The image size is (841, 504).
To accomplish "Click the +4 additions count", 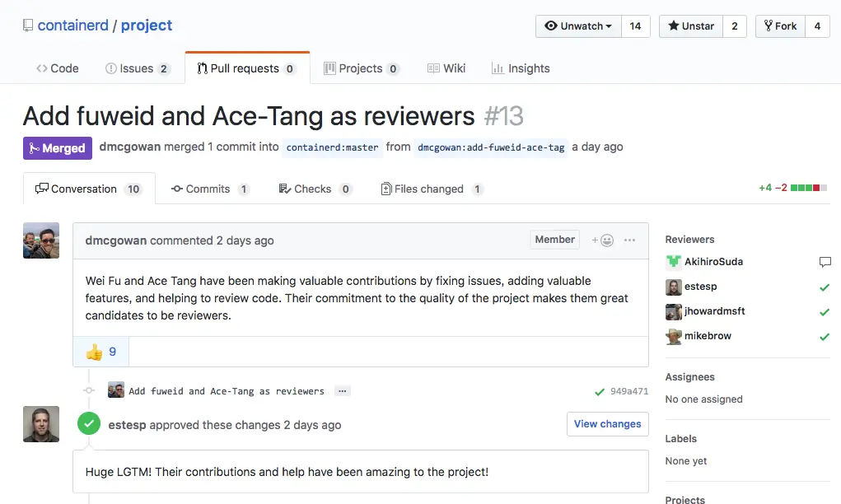I will (765, 188).
